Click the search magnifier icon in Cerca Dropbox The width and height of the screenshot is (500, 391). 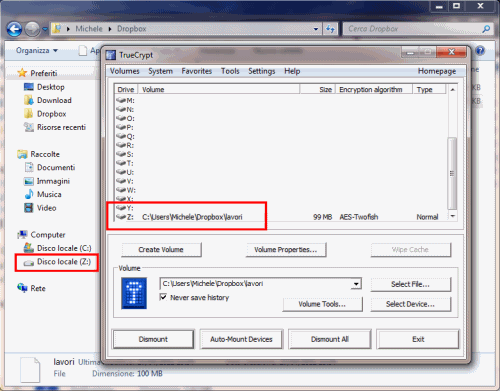point(486,29)
